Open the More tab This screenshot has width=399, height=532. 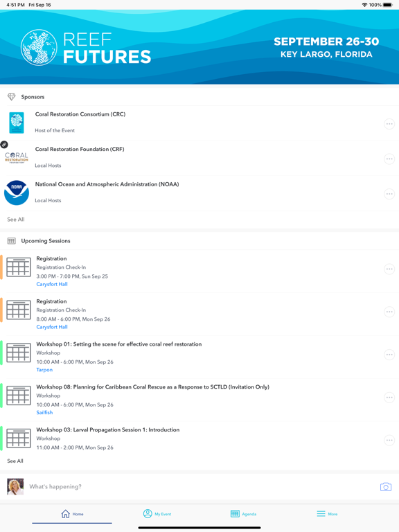pyautogui.click(x=327, y=514)
